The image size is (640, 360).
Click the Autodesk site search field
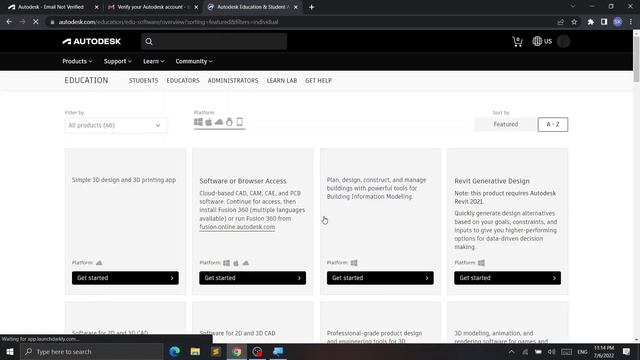[214, 41]
